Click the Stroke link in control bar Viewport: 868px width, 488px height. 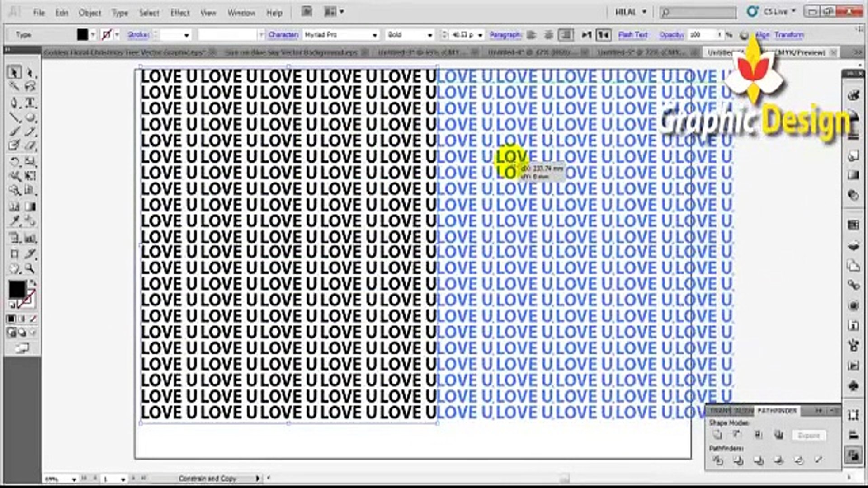tap(138, 34)
